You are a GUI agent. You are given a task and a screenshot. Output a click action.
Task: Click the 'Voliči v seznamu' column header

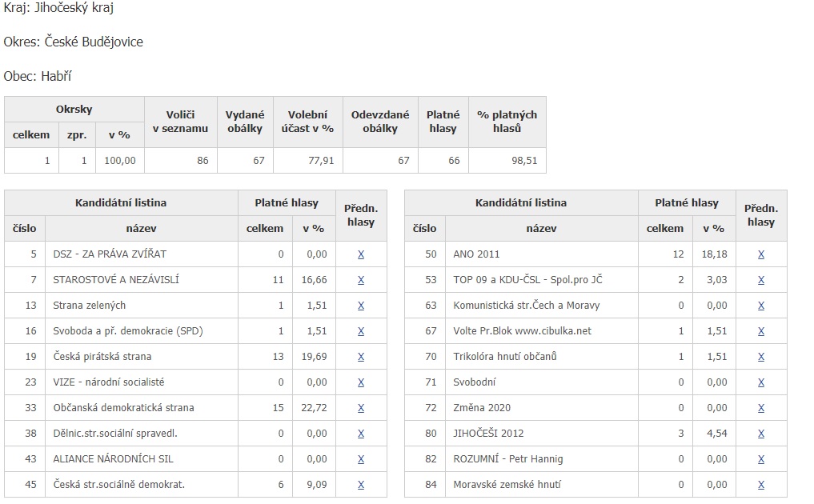(180, 122)
